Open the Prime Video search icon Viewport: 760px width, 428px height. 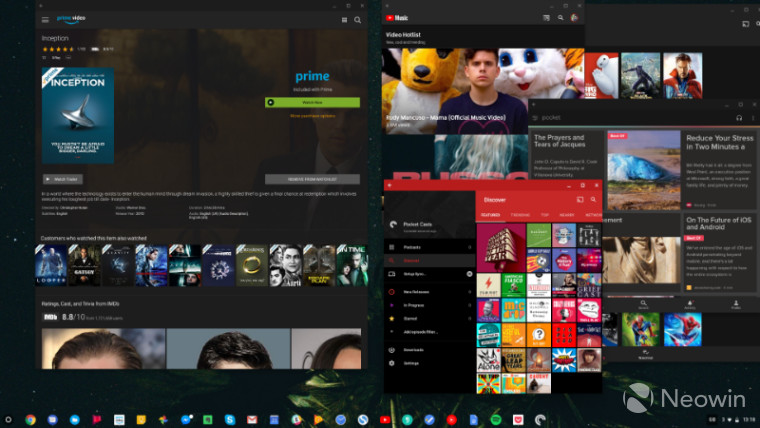pos(357,20)
